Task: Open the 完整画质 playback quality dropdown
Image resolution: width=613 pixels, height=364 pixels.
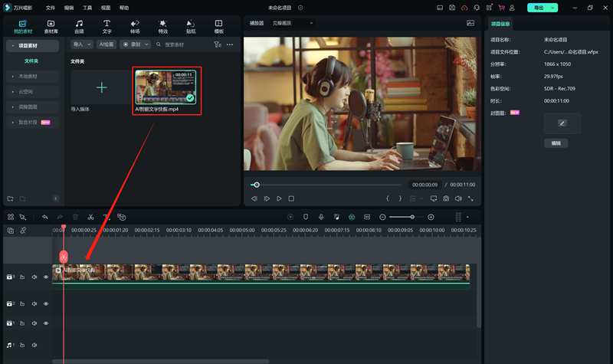Action: point(293,23)
